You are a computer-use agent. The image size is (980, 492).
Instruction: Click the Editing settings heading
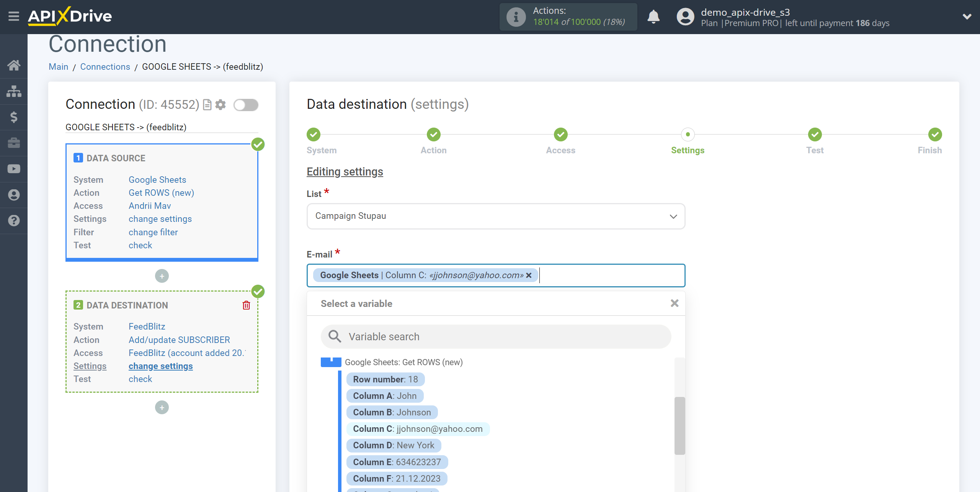coord(345,172)
